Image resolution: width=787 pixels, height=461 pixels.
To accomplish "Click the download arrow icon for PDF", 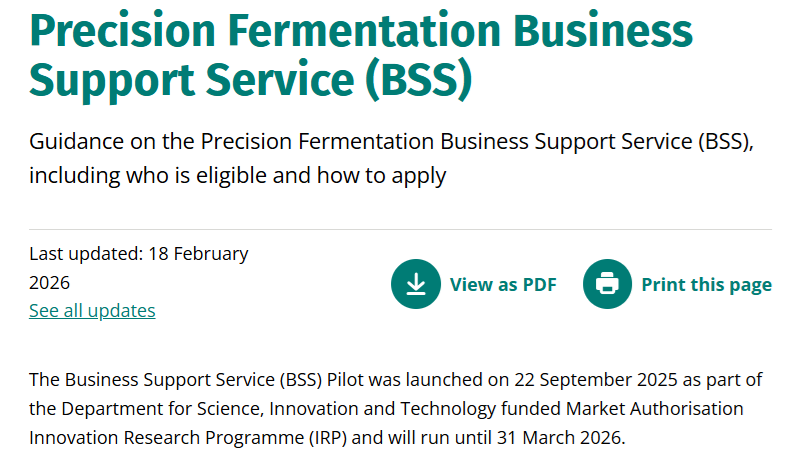I will [x=416, y=284].
